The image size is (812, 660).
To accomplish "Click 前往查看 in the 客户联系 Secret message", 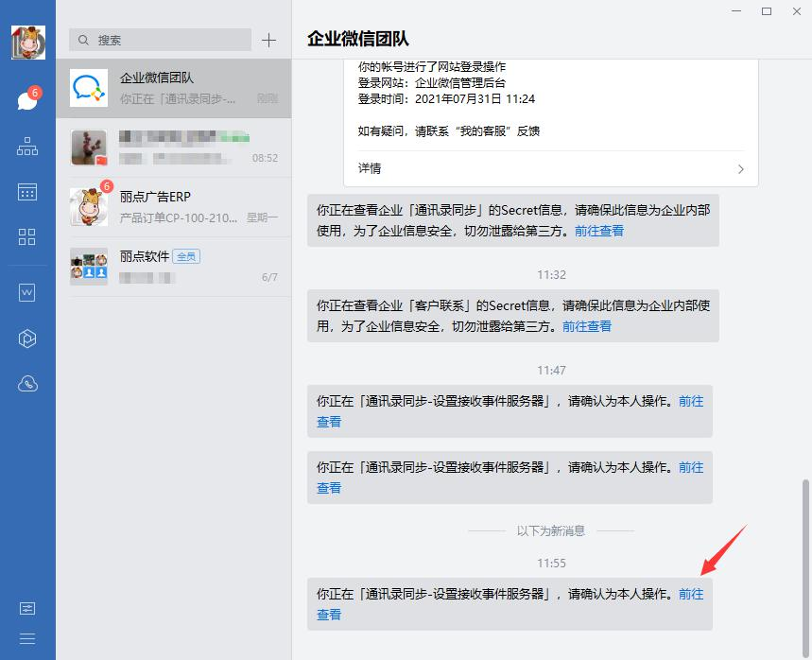I will pos(587,326).
